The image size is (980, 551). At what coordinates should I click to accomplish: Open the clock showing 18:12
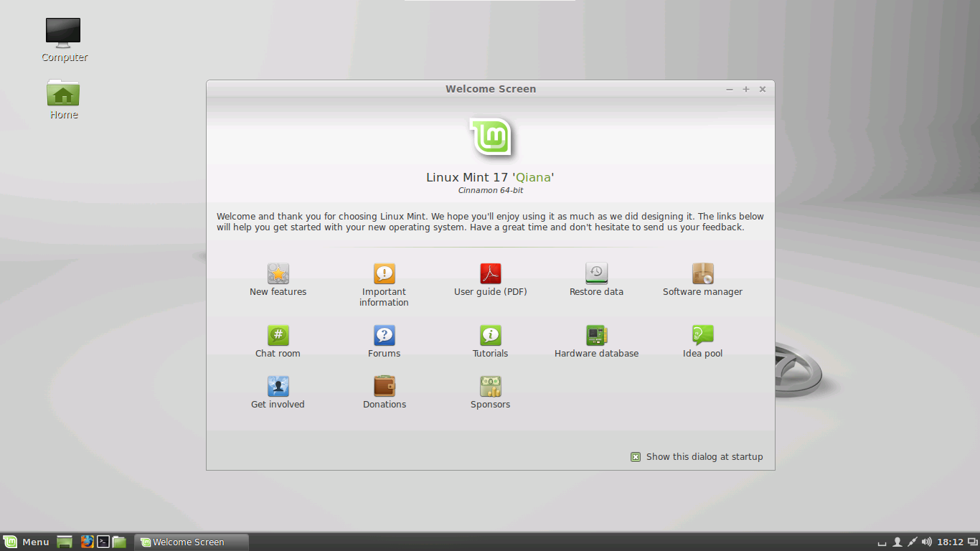click(x=950, y=542)
